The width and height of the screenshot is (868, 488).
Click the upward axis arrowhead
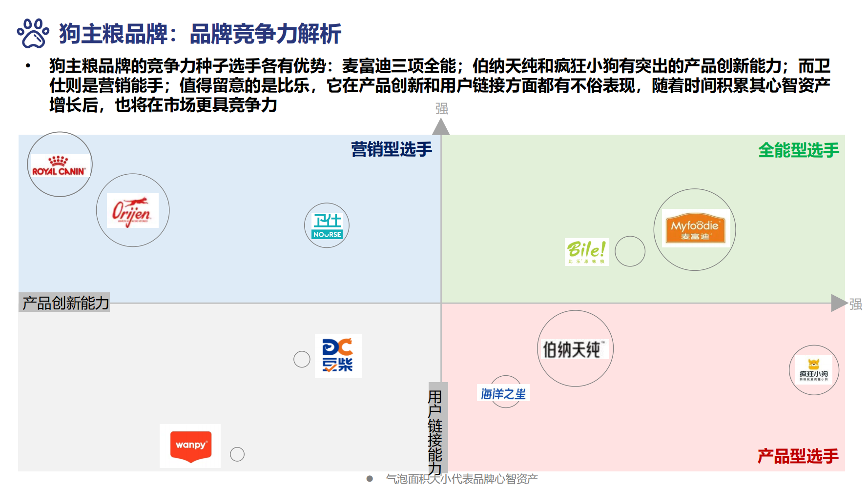pos(441,126)
